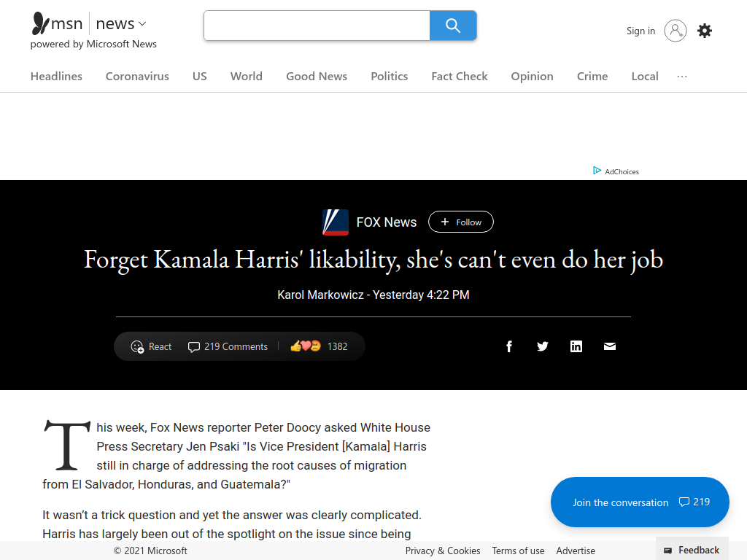View 219 Comments
Viewport: 747px width, 560px height.
coord(228,346)
